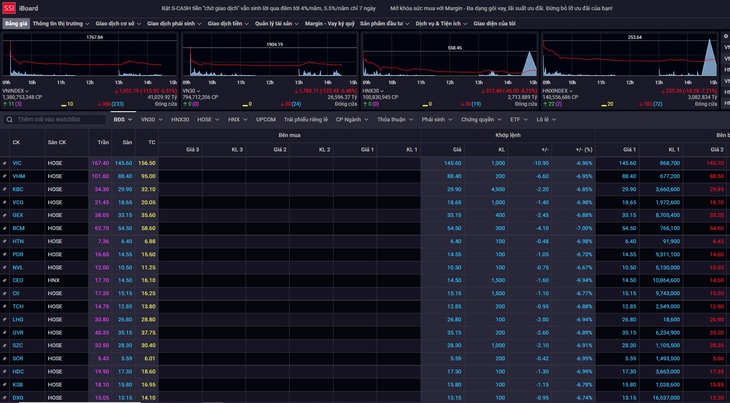Open the VHM stock symbol link
The image size is (730, 403).
pos(19,176)
